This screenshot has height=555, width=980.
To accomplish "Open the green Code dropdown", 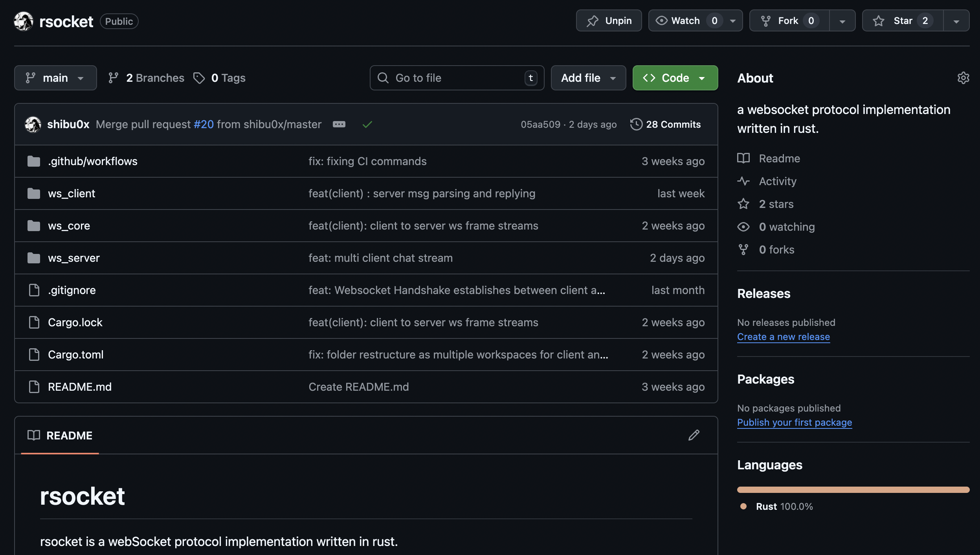I will pyautogui.click(x=675, y=78).
